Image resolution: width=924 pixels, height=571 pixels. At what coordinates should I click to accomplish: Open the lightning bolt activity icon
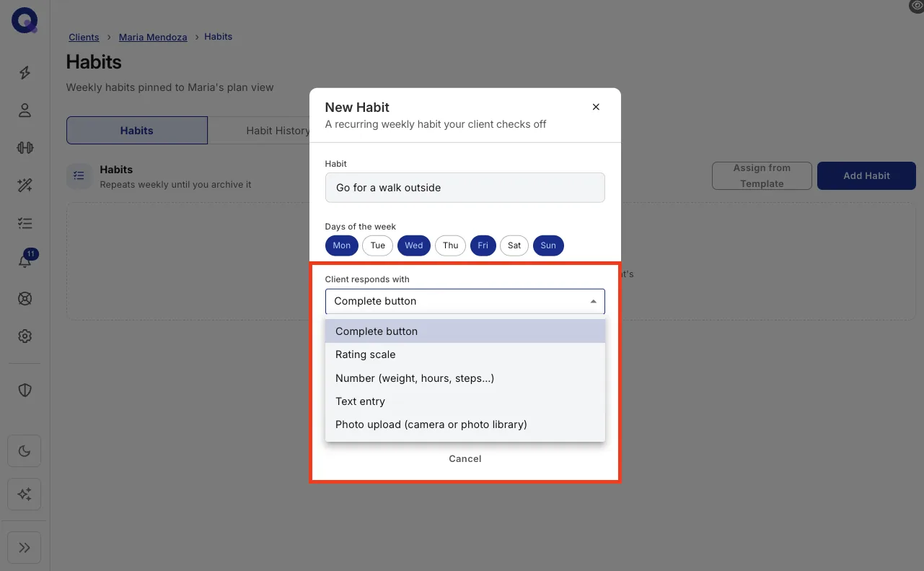(25, 72)
